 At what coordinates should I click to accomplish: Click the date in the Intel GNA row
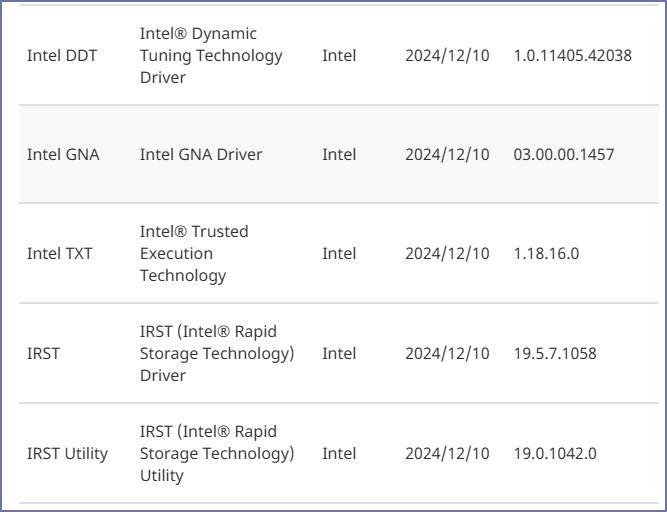click(447, 154)
